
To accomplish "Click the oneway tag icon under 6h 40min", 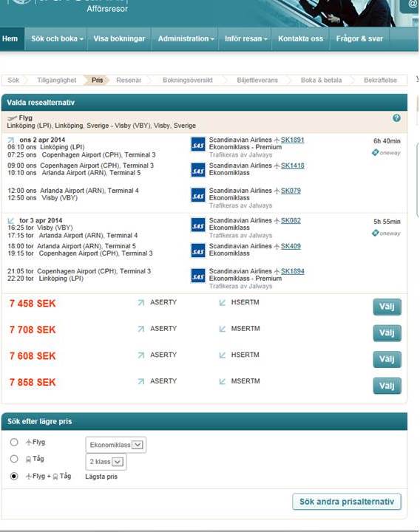I will click(375, 153).
